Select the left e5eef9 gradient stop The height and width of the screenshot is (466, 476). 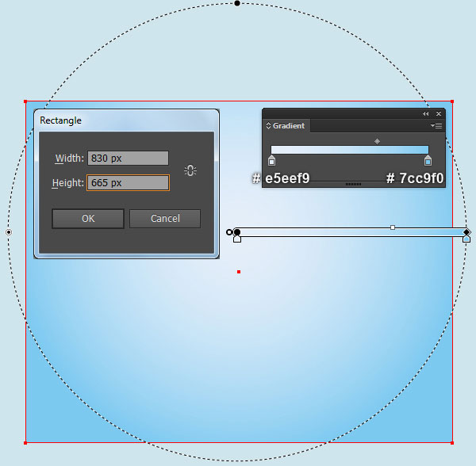(x=271, y=160)
